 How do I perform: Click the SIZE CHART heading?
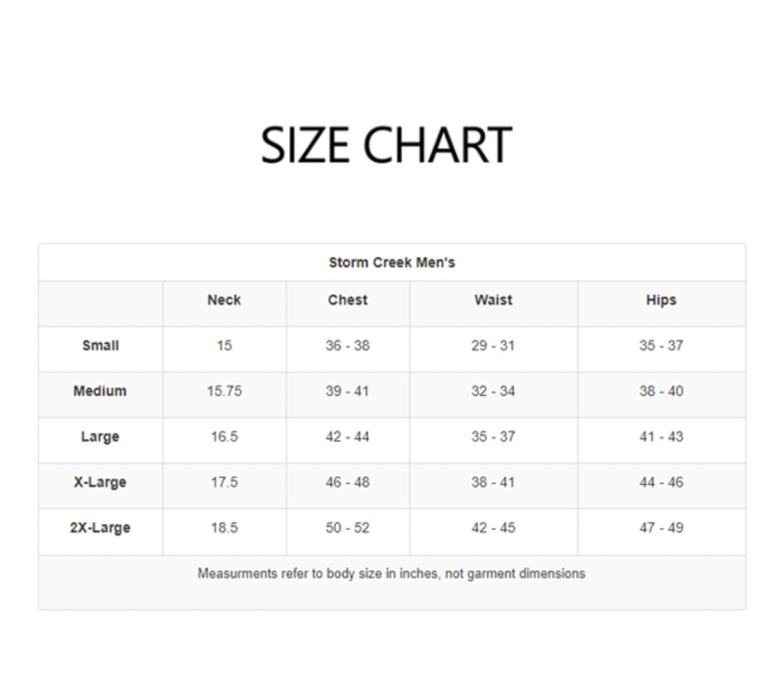coord(386,145)
